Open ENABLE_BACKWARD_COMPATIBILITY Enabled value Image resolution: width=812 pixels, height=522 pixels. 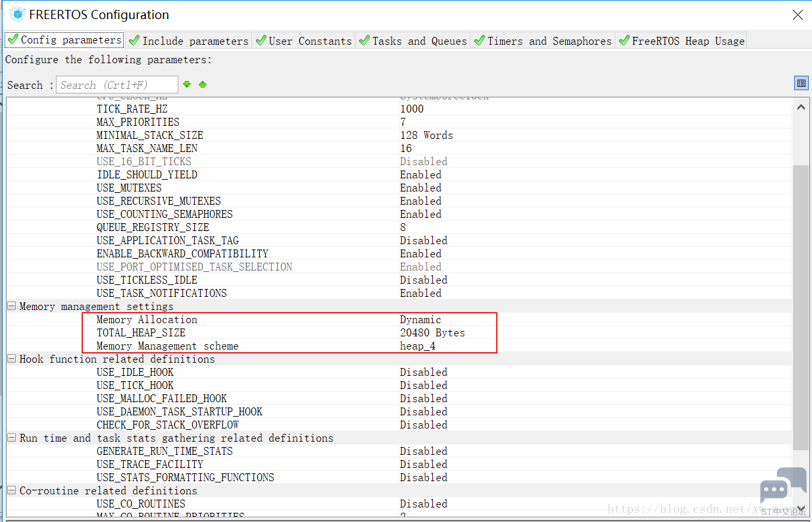[420, 253]
